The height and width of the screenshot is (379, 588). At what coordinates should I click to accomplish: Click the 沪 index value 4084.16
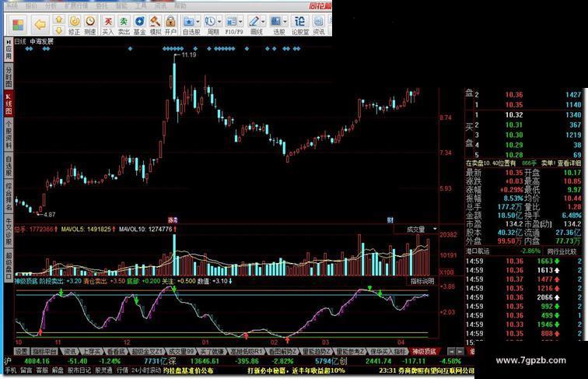37,361
